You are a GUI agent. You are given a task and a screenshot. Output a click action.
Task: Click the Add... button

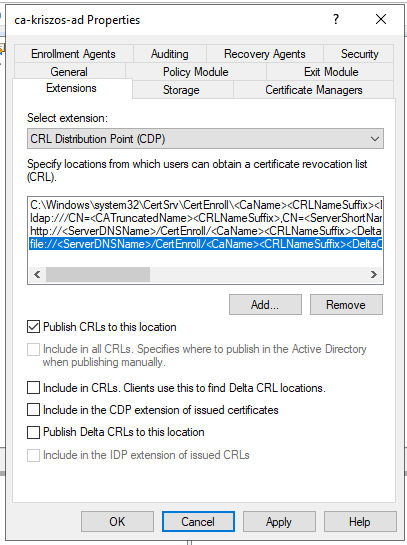[265, 304]
